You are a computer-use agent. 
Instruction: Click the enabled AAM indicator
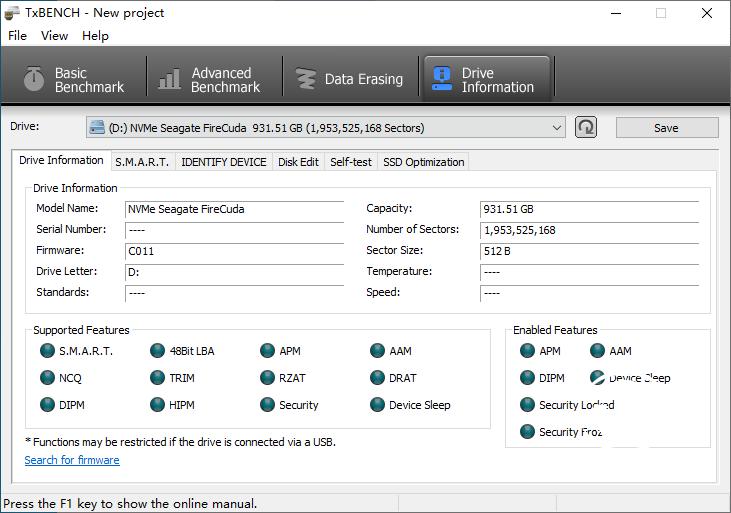[597, 351]
